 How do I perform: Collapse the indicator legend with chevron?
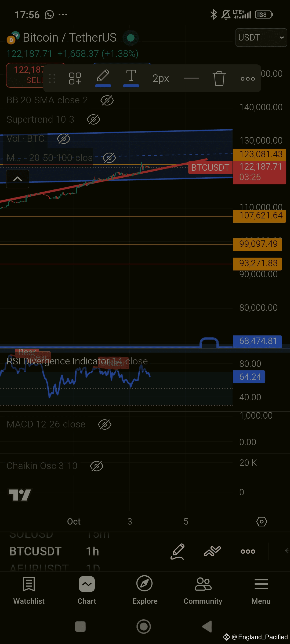pos(18,179)
